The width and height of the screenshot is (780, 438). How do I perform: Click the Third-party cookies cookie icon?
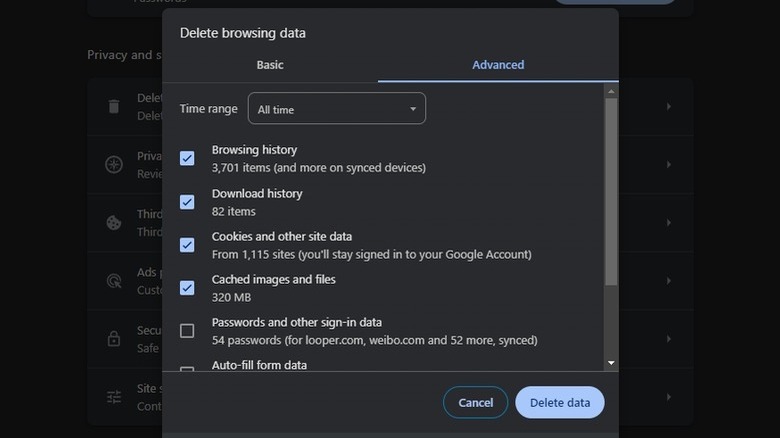tap(114, 222)
